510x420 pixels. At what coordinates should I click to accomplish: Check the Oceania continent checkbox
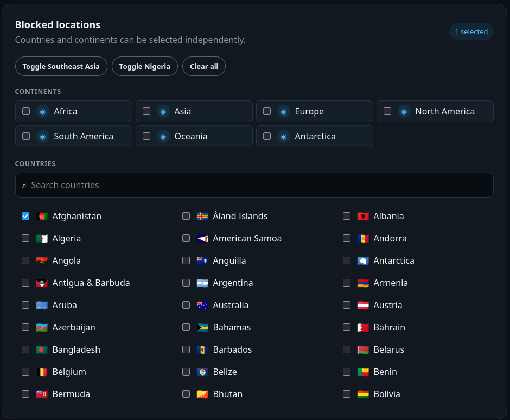point(146,136)
